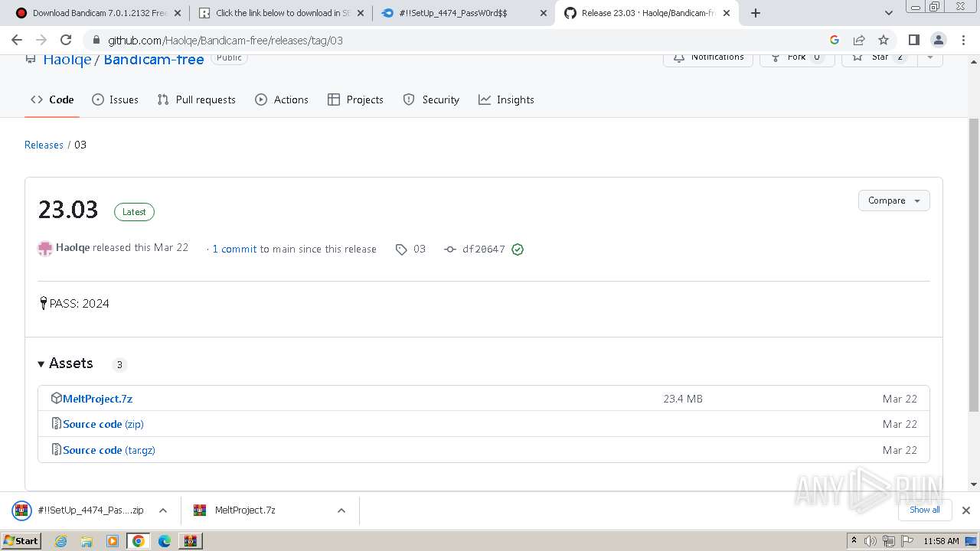Open the Google icon in the address bar
The width and height of the screenshot is (980, 551).
835,40
